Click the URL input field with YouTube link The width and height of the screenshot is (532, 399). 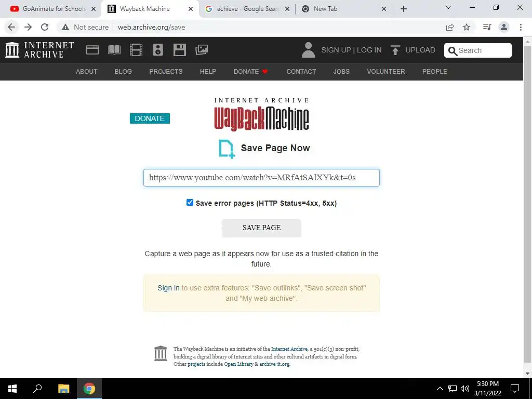pyautogui.click(x=261, y=178)
